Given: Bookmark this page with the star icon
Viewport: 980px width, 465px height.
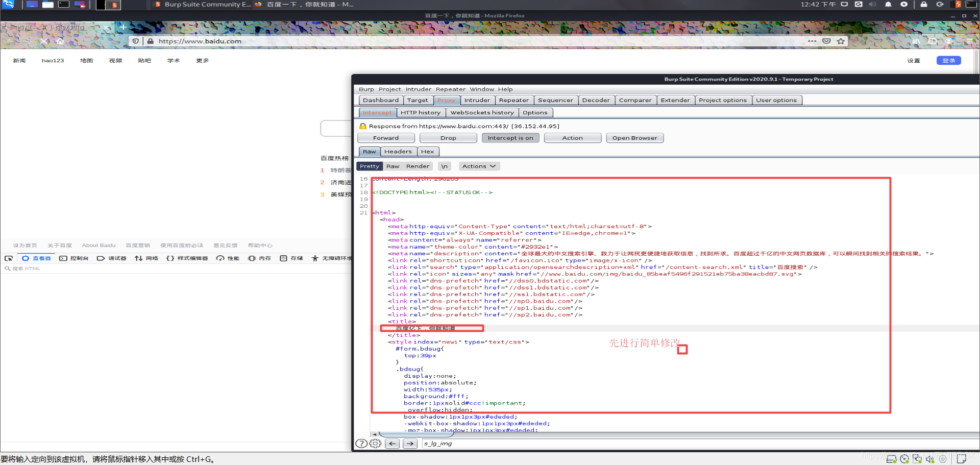Looking at the screenshot, I should click(841, 41).
